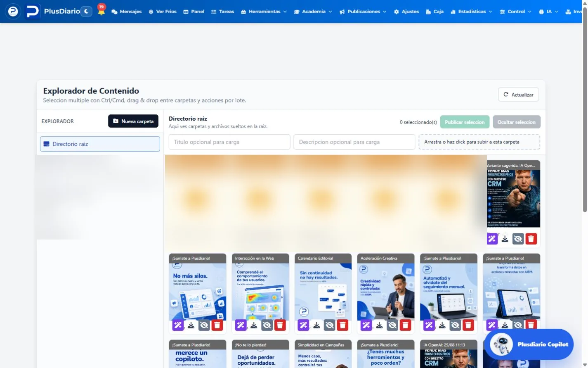This screenshot has height=368, width=588.
Task: Click the Publicar seleccion button
Action: pyautogui.click(x=465, y=122)
